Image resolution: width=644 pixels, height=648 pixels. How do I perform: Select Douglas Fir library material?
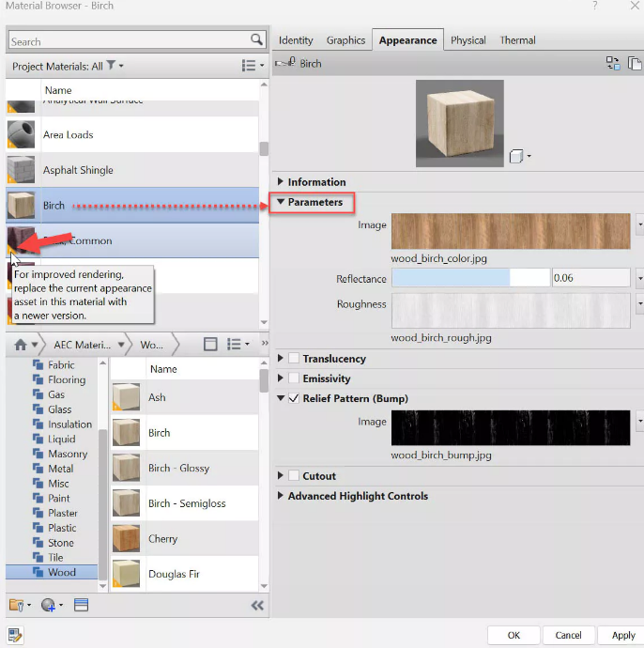185,574
